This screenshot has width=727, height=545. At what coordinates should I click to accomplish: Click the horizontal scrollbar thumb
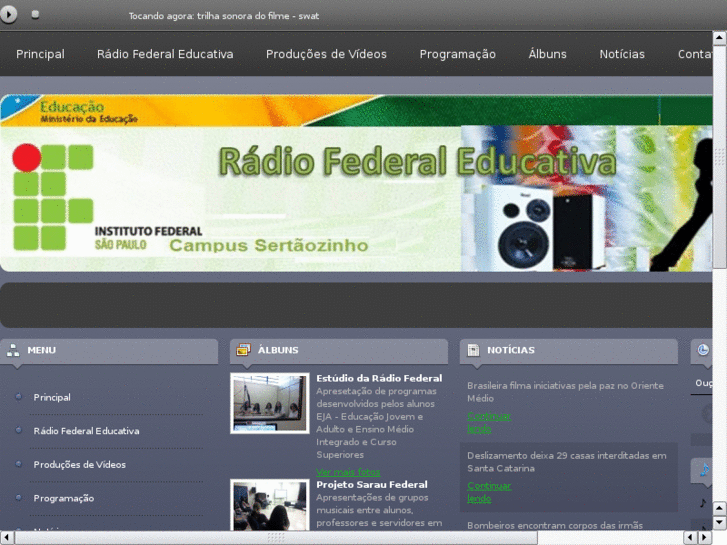tap(276, 538)
